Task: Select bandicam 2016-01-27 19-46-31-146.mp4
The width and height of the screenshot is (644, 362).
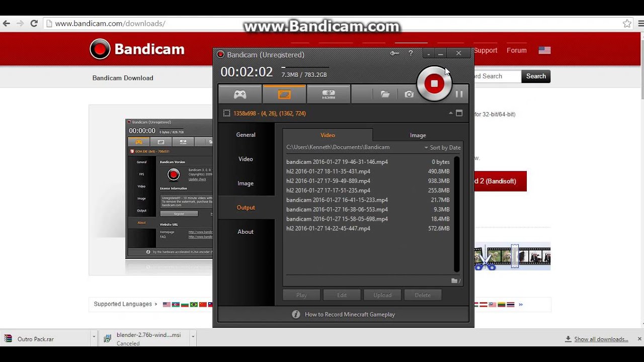Action: tap(368, 162)
